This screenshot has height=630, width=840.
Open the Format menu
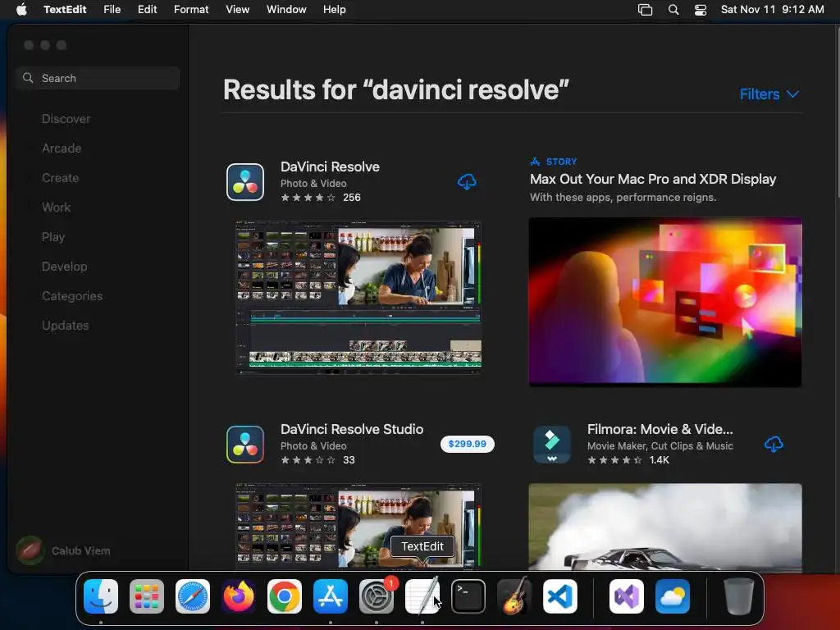[x=191, y=10]
